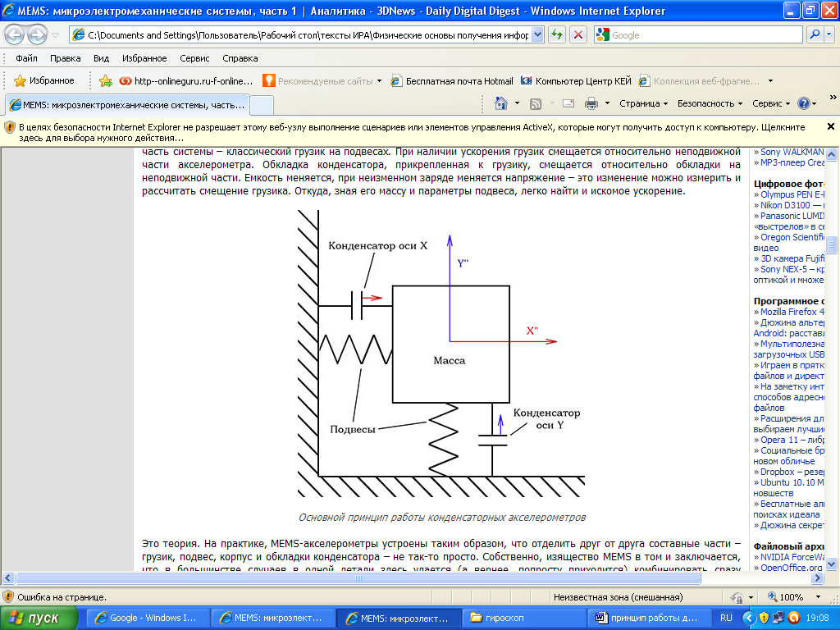Close the security information bar

point(830,126)
